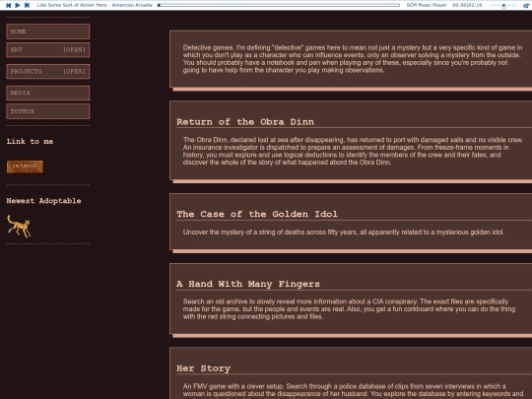Click the 'Return of the Obra Dinn' heading
The height and width of the screenshot is (399, 532).
pyautogui.click(x=245, y=122)
